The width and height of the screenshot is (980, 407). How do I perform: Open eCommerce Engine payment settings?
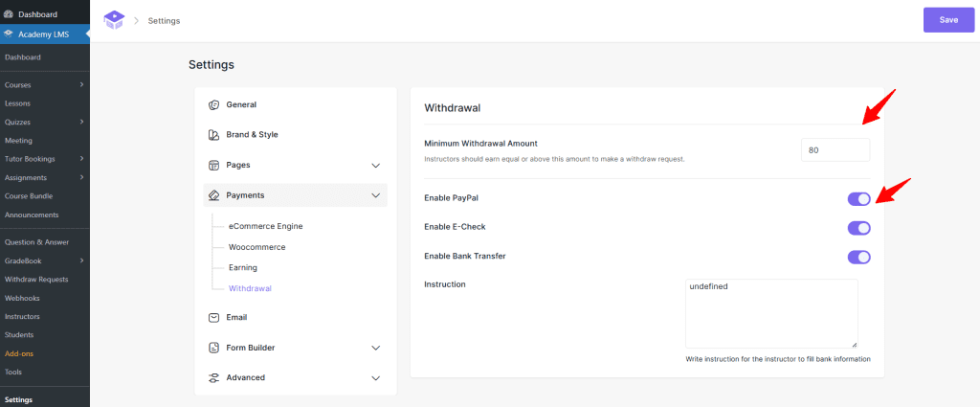pos(266,226)
